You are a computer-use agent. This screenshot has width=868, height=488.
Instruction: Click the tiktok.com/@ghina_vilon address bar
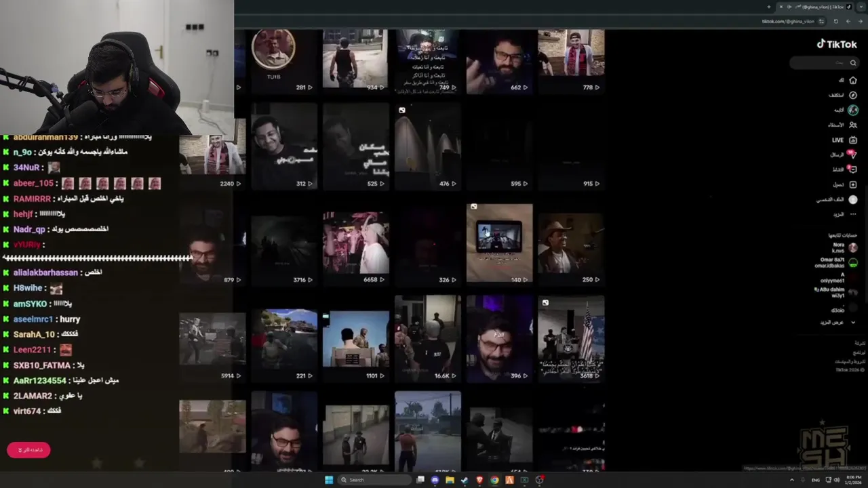(787, 21)
